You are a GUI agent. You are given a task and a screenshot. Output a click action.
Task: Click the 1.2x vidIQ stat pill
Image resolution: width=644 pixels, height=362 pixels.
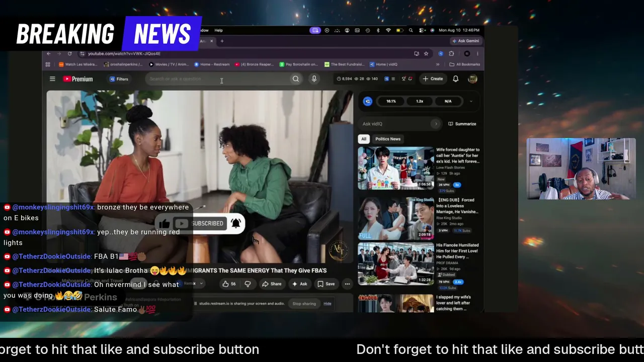pyautogui.click(x=420, y=101)
